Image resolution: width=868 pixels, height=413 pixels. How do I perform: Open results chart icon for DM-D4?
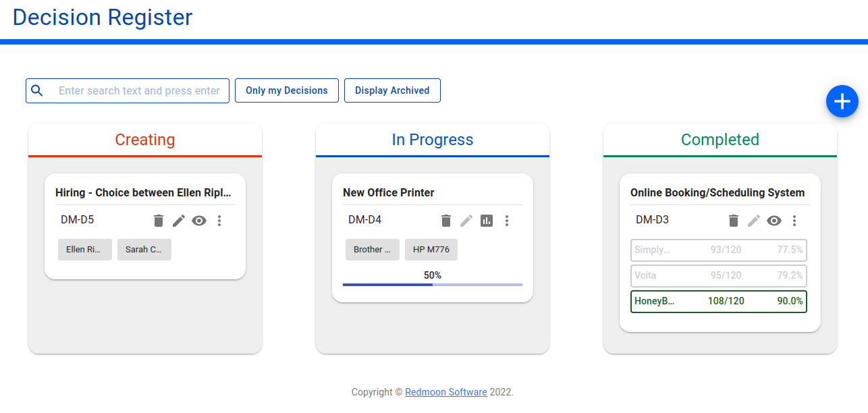[x=487, y=221]
